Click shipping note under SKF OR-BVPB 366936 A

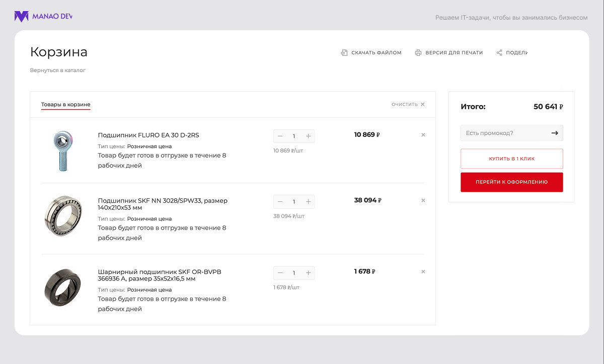[162, 304]
